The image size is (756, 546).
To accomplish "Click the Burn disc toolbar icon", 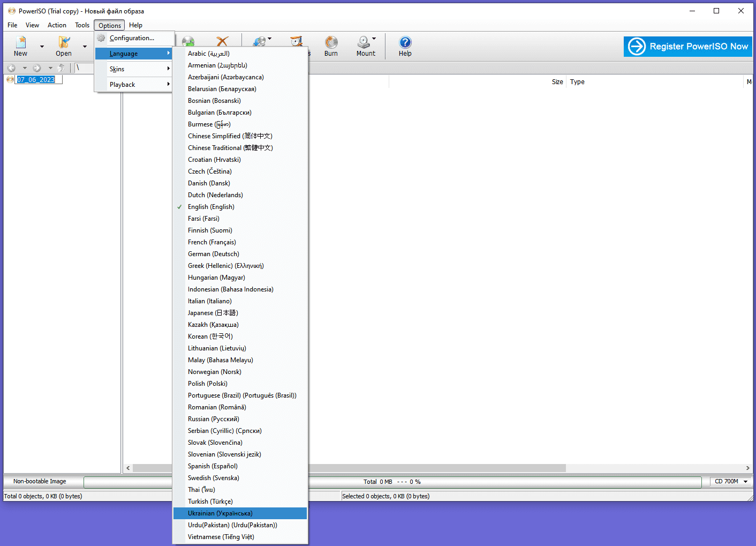I will tap(331, 42).
